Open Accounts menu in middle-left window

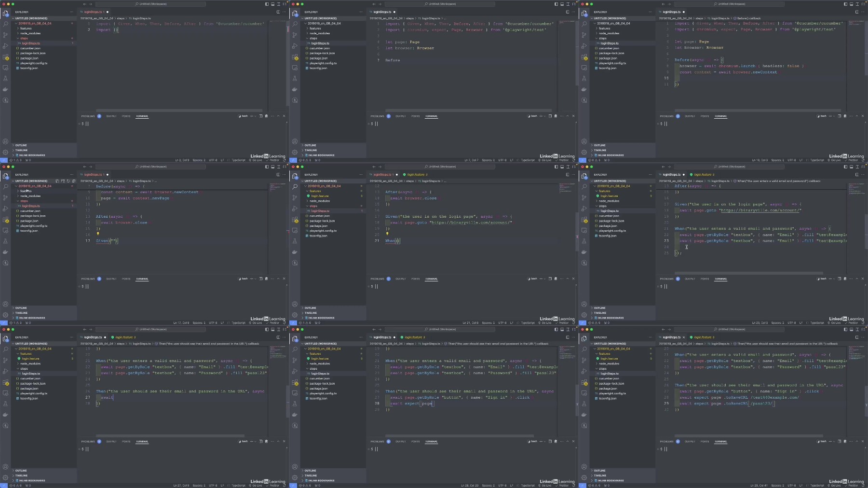pos(6,304)
